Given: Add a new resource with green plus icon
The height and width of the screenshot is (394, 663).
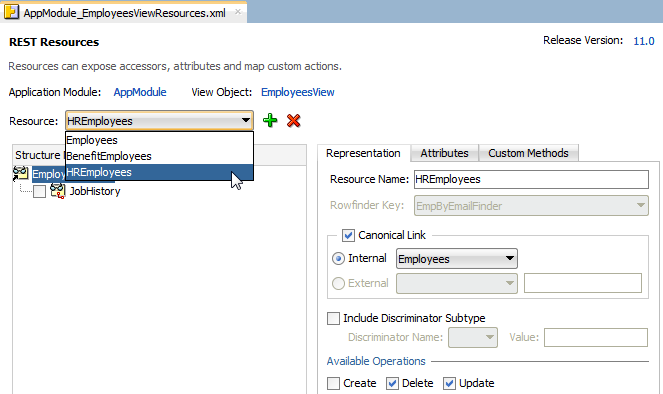Looking at the screenshot, I should click(x=270, y=120).
